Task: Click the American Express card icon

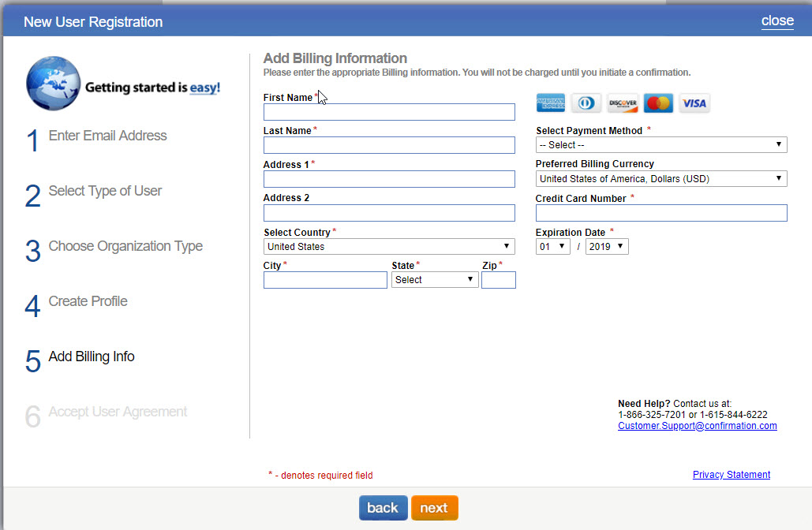Action: coord(550,103)
